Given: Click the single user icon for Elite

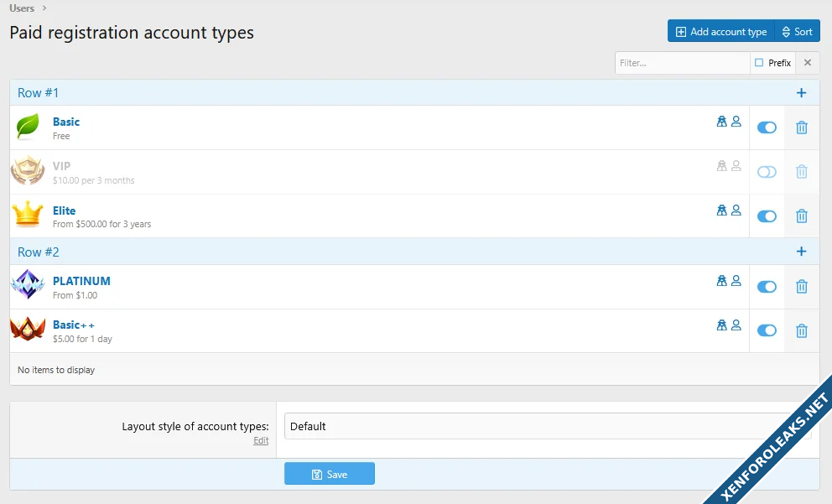Looking at the screenshot, I should [736, 210].
